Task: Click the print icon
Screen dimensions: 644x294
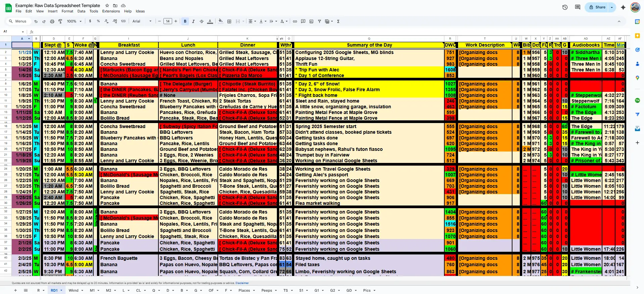Action: click(52, 21)
